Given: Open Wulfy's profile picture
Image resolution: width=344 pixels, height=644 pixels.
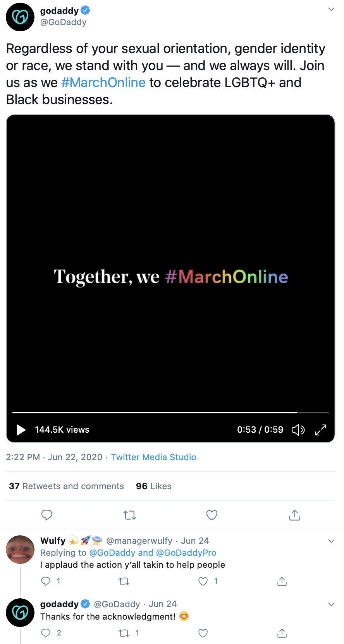Looking at the screenshot, I should (20, 550).
